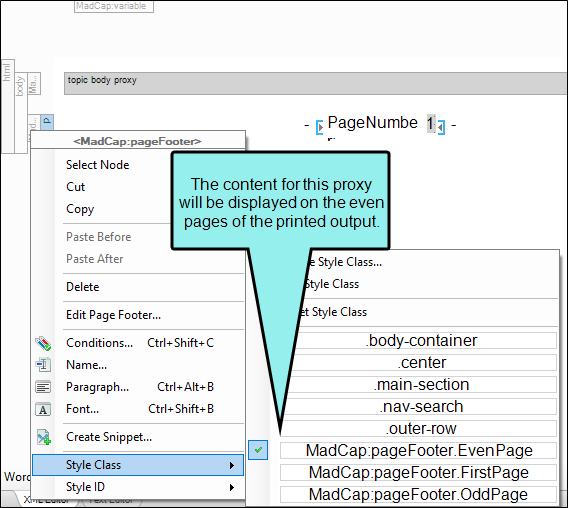Click the html structure bar

[x=8, y=106]
